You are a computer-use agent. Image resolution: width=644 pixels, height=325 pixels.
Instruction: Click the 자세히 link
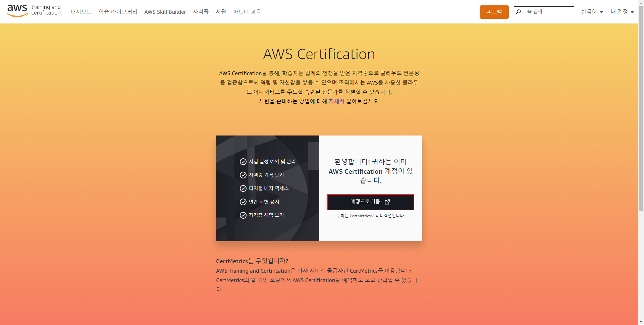pos(336,101)
